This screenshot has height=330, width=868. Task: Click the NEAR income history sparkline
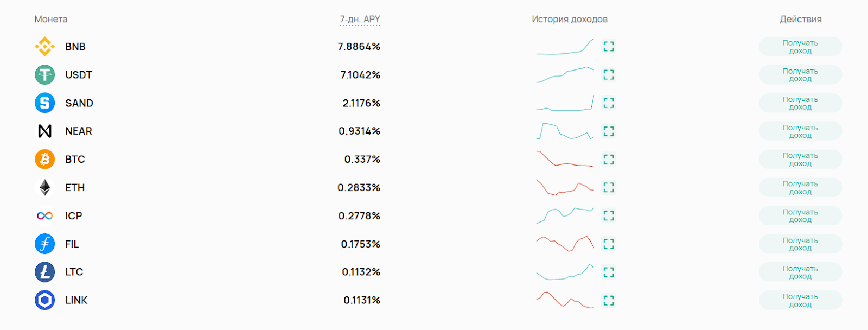pos(565,131)
